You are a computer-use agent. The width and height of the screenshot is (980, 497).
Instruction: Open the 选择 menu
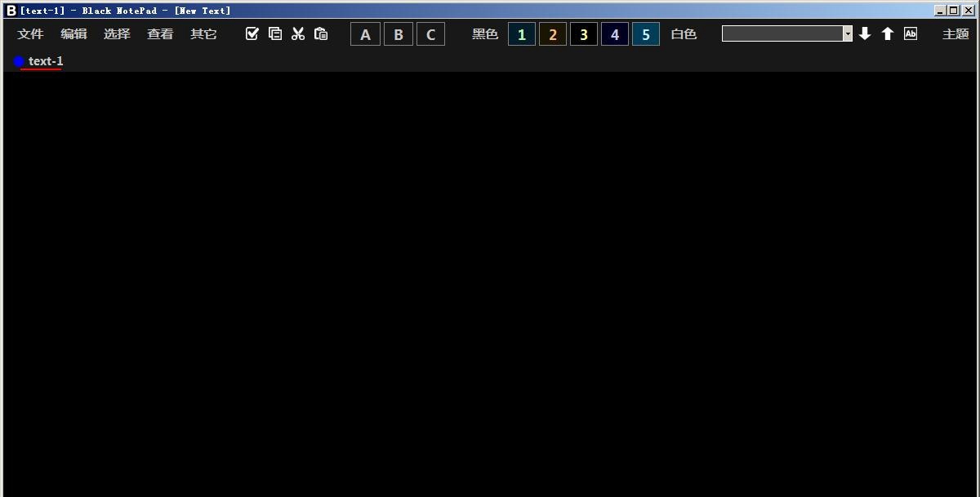117,34
